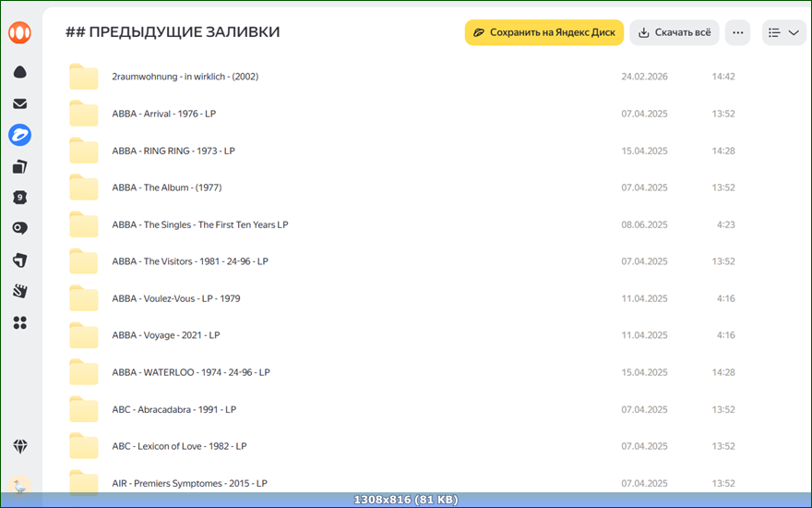Select 'ABBA - WATERLOO - 1974 - 24-96 - LP' name
The image size is (812, 508).
(x=191, y=372)
